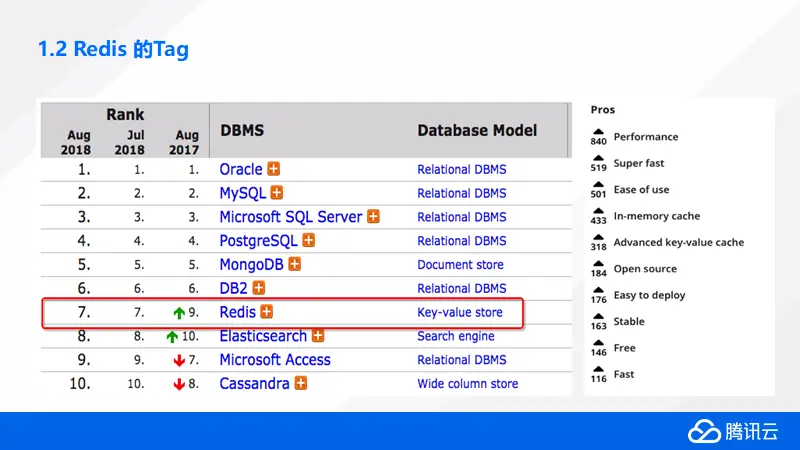Upvote the Open source arrow
This screenshot has height=450, width=800.
click(598, 264)
